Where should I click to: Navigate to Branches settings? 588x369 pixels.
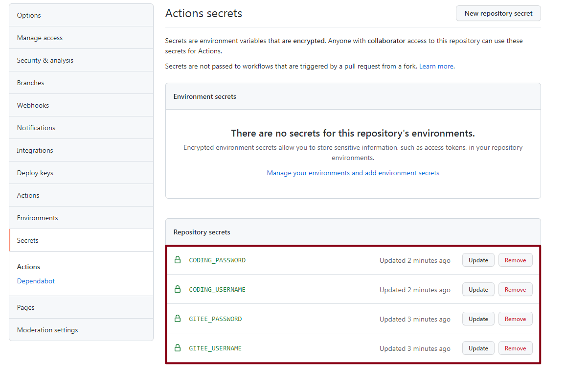[30, 83]
